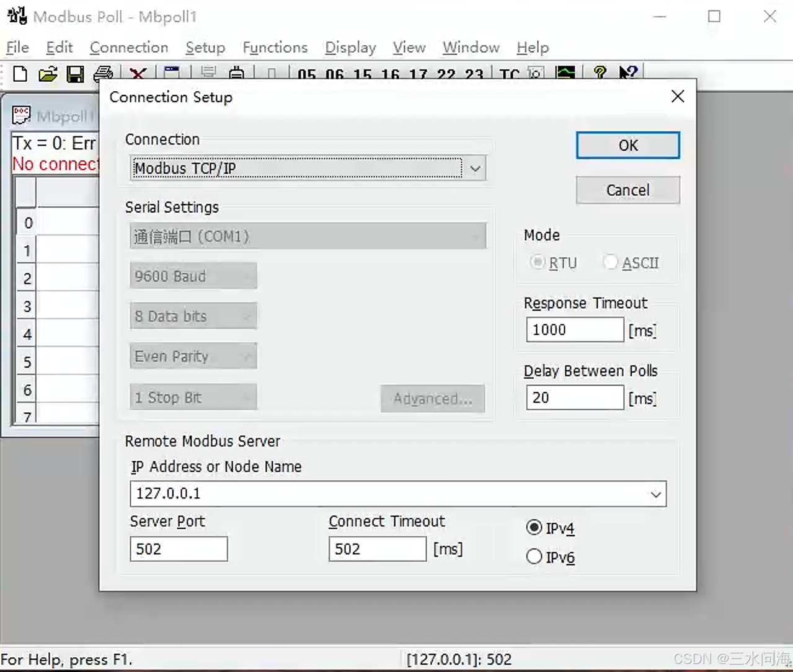
Task: Open the 1 Stop Bit dropdown
Action: point(193,397)
